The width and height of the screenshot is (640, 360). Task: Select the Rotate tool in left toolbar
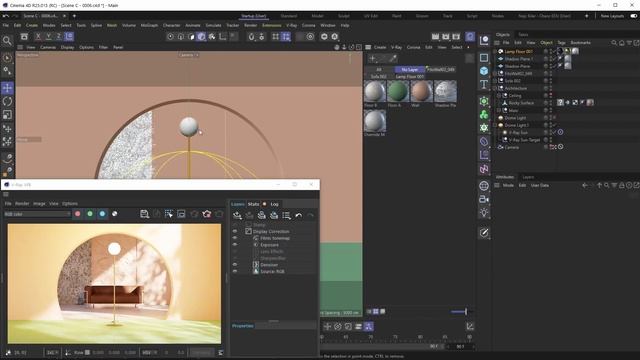pos(7,101)
